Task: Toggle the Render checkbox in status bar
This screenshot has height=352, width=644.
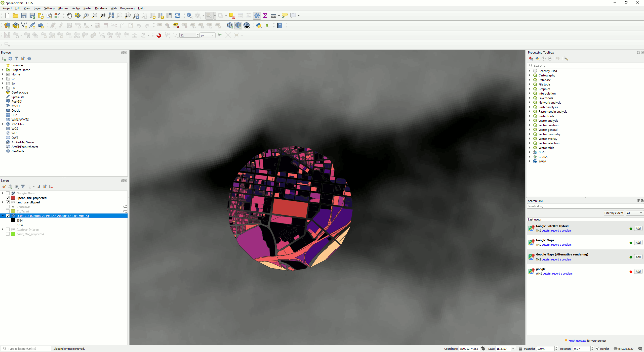Action: coord(597,349)
